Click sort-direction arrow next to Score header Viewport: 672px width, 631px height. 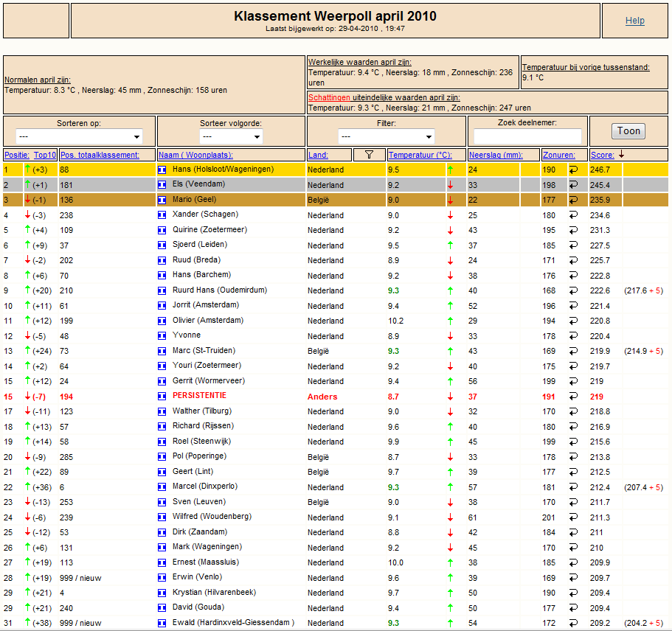621,154
